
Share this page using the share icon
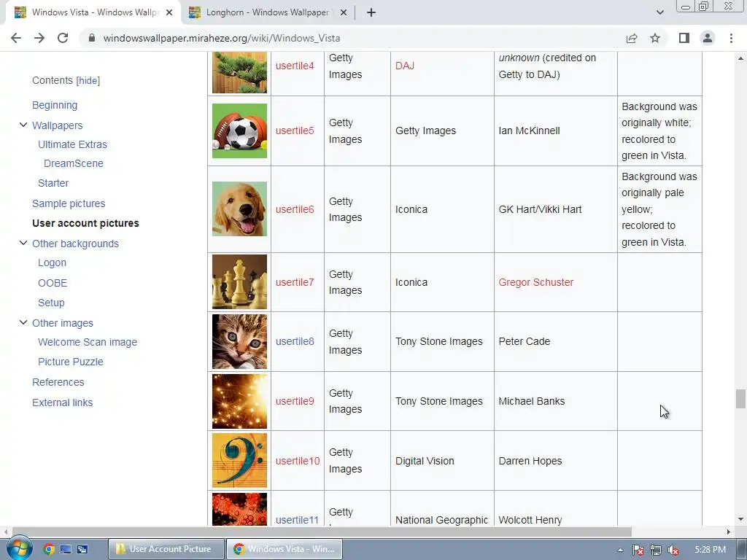pyautogui.click(x=632, y=38)
